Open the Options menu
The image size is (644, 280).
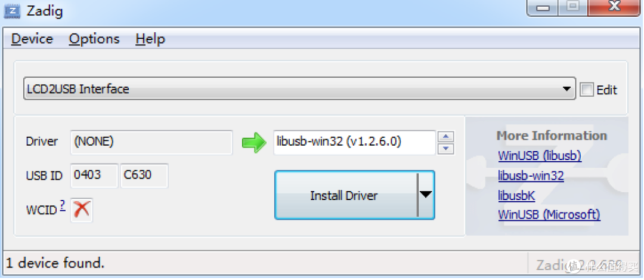click(94, 39)
